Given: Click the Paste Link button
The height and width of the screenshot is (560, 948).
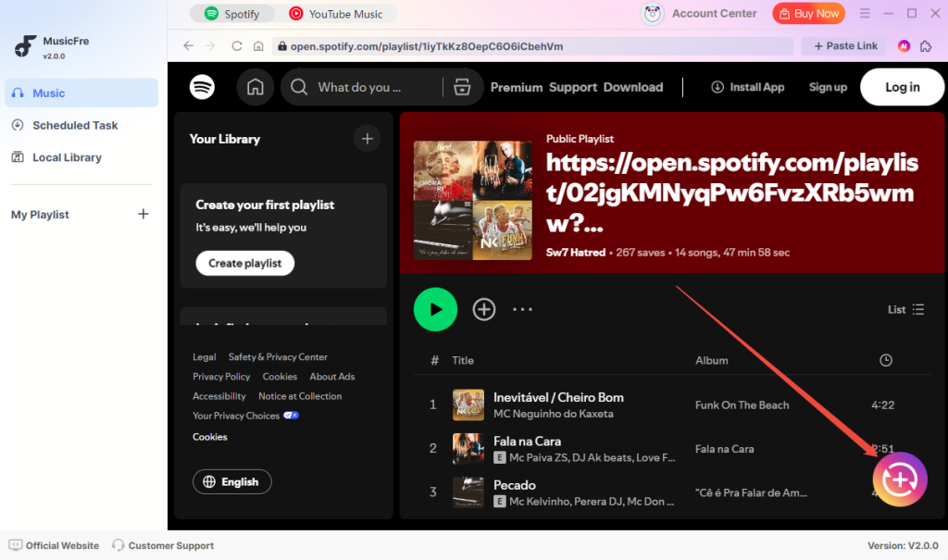Looking at the screenshot, I should tap(844, 46).
